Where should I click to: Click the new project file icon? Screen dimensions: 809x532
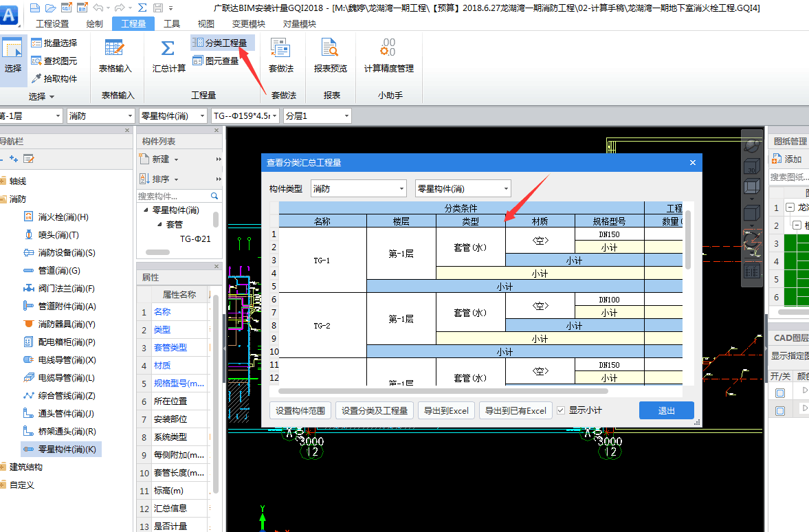click(x=34, y=8)
